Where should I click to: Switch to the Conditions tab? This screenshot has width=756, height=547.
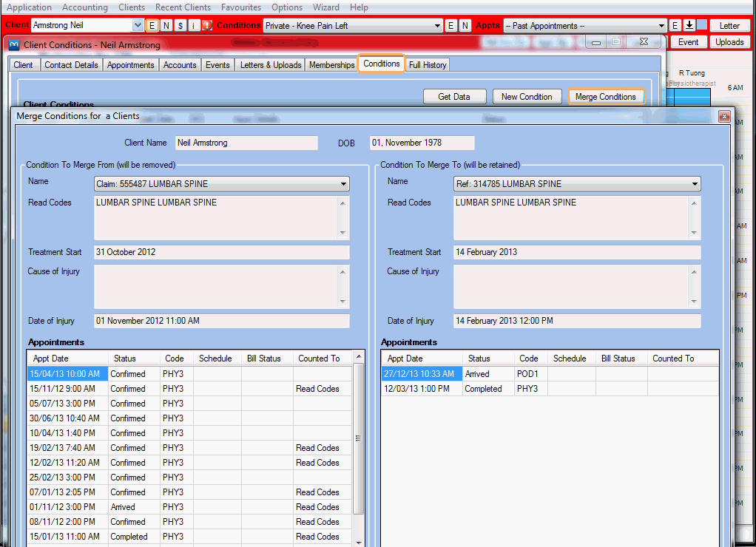(x=382, y=64)
